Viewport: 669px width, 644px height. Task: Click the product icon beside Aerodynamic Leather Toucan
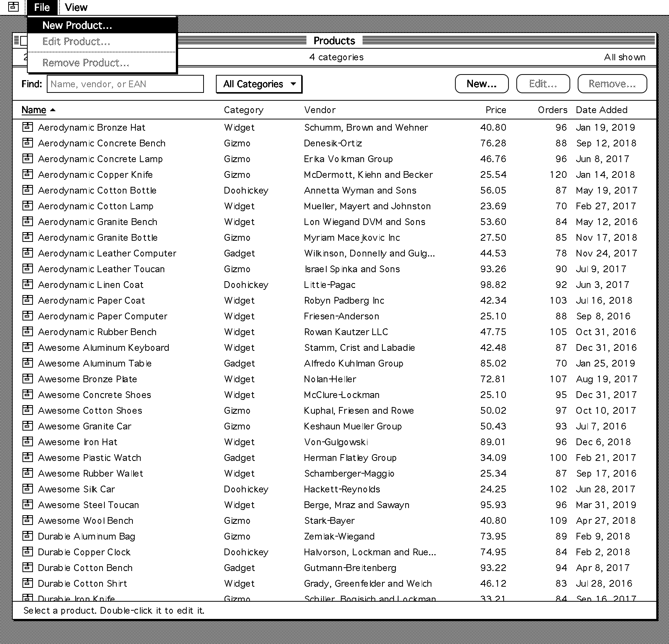click(27, 268)
